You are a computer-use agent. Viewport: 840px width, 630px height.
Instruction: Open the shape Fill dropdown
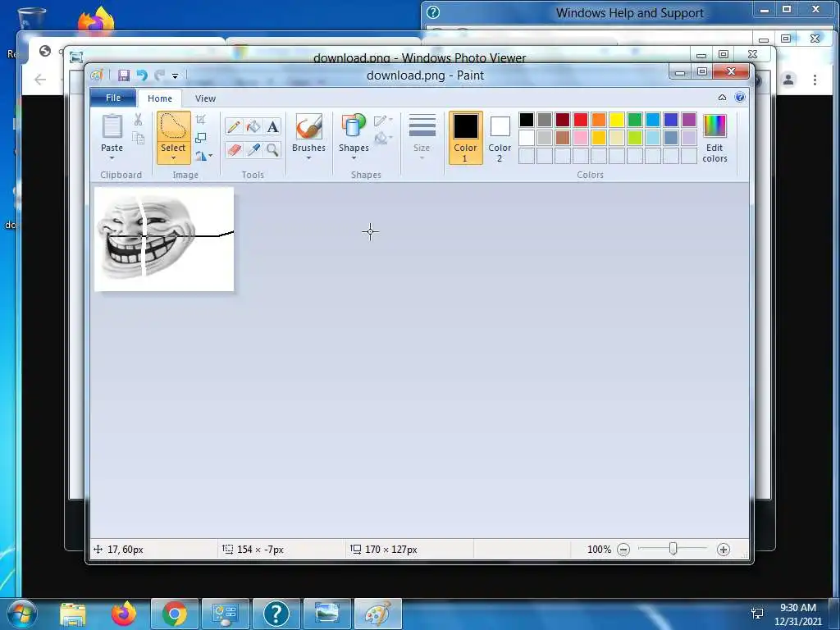coord(383,139)
